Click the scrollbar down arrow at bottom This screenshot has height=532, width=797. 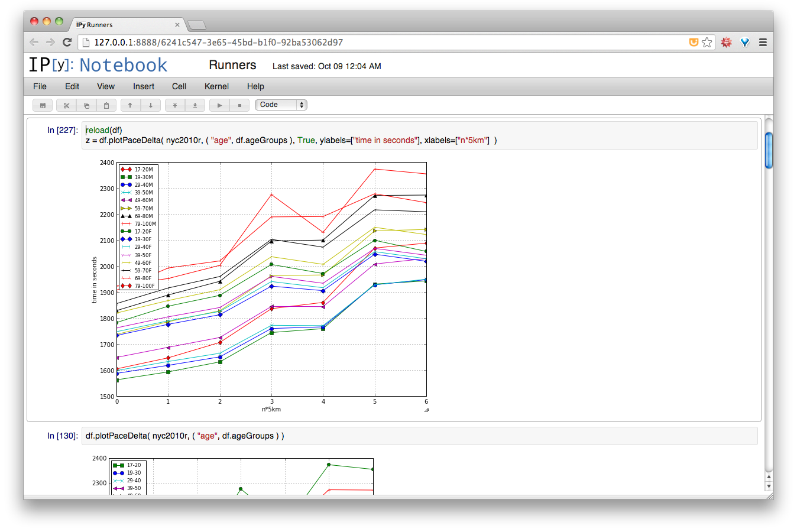click(769, 486)
